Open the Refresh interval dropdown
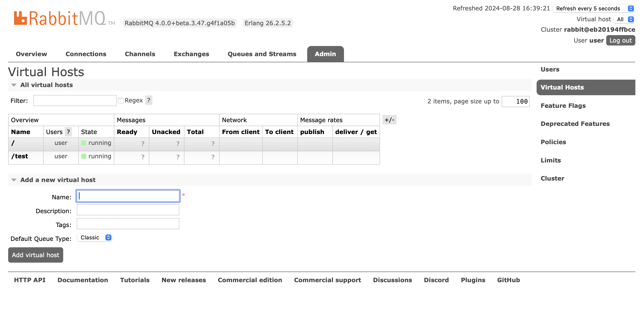Viewport: 644px width, 320px height. click(594, 8)
